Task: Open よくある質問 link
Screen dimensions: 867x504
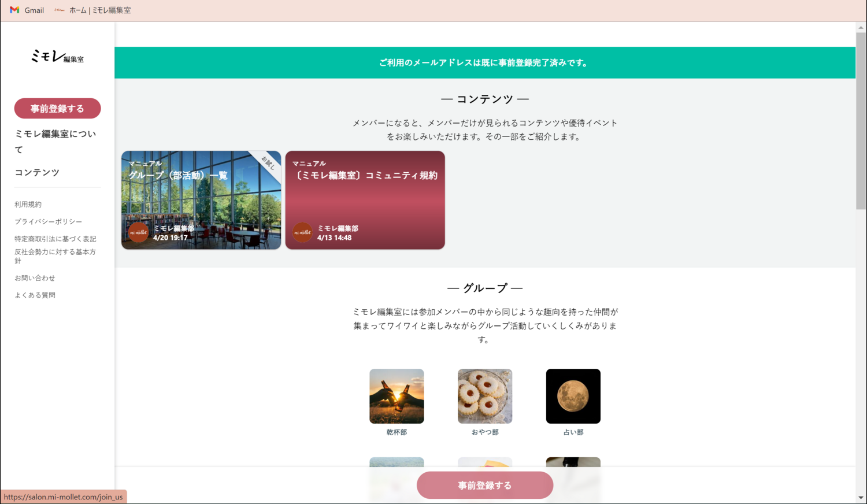Action: tap(35, 295)
